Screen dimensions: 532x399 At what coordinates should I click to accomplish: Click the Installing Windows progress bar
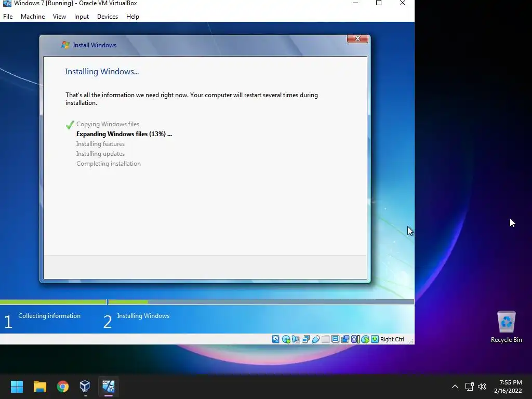tap(261, 302)
